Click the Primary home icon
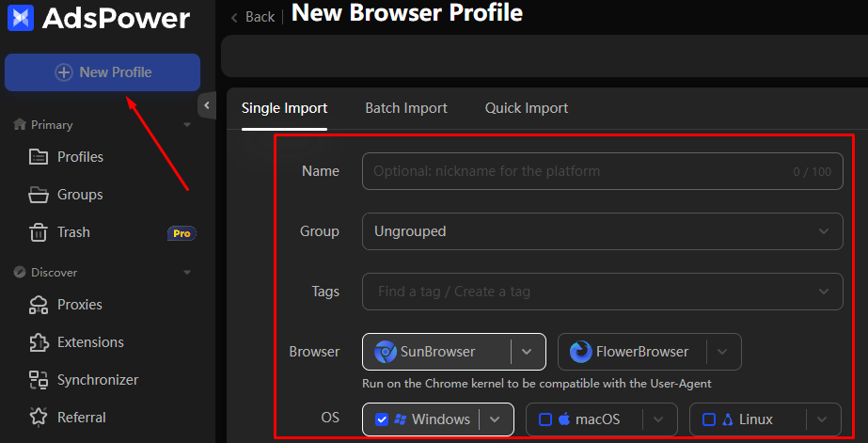This screenshot has width=868, height=443. click(x=20, y=124)
